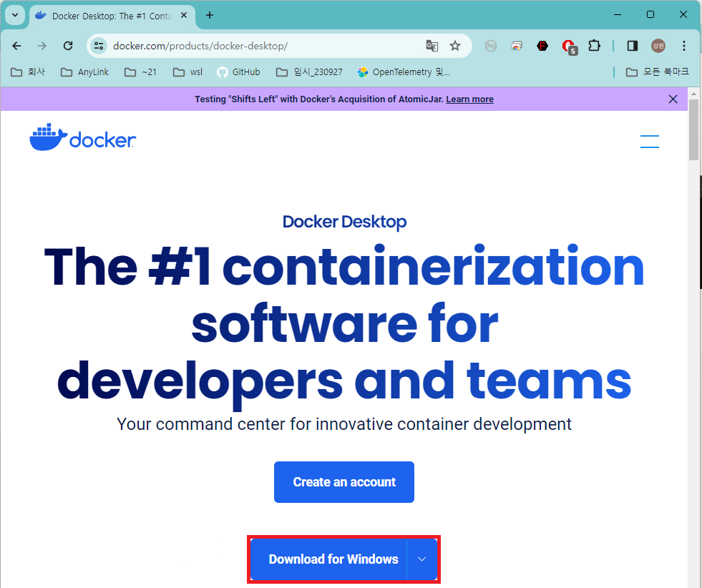Open the 회사 bookmark folder
Image resolution: width=702 pixels, height=588 pixels.
[x=28, y=72]
